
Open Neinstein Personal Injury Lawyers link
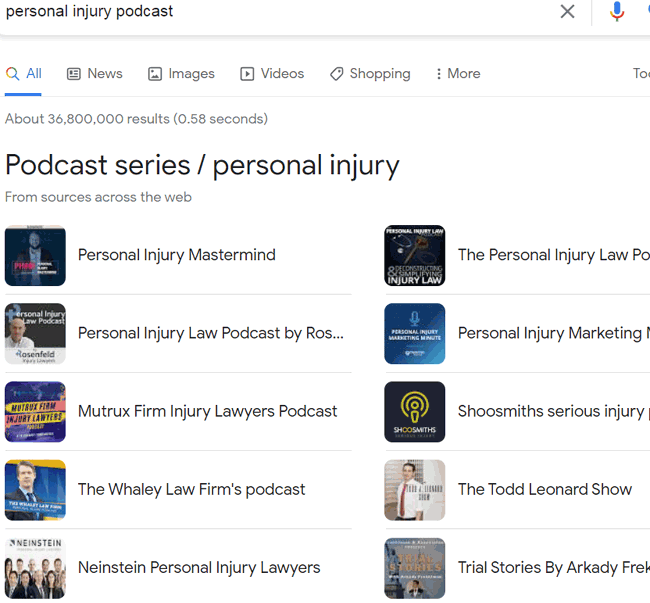point(199,567)
